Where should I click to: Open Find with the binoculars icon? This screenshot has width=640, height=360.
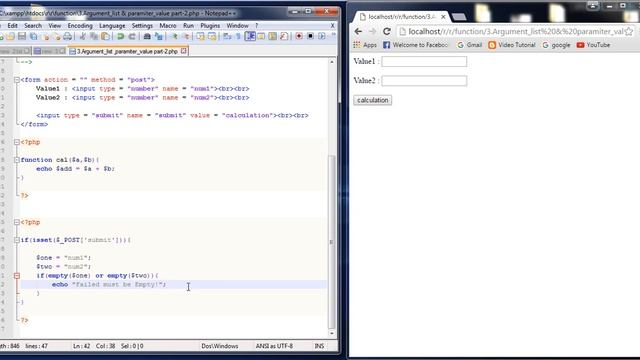[147, 37]
